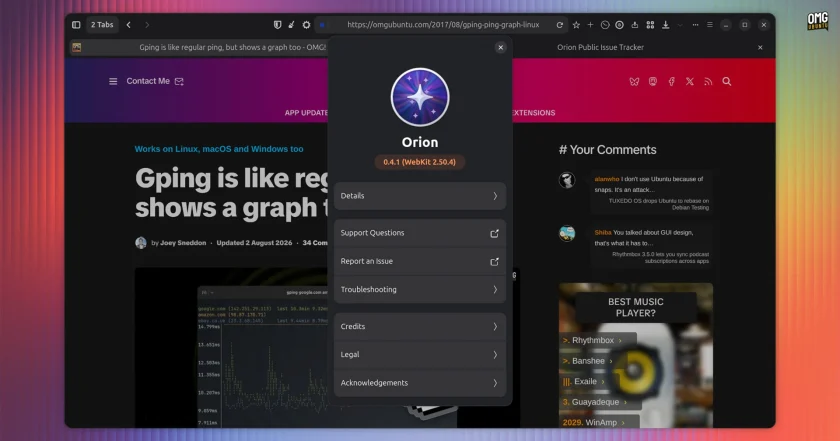Click 'Works on Linux, macOS and Windows too'
Image resolution: width=840 pixels, height=441 pixels.
[219, 149]
